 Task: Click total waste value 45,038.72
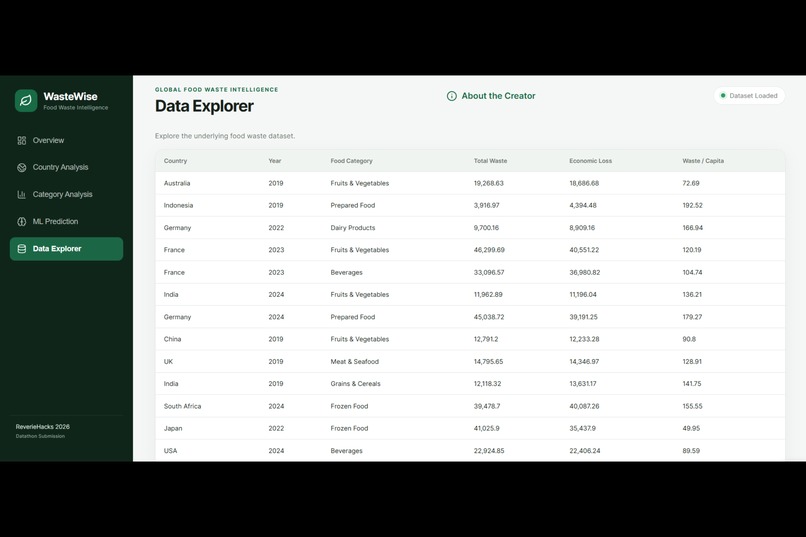click(489, 317)
